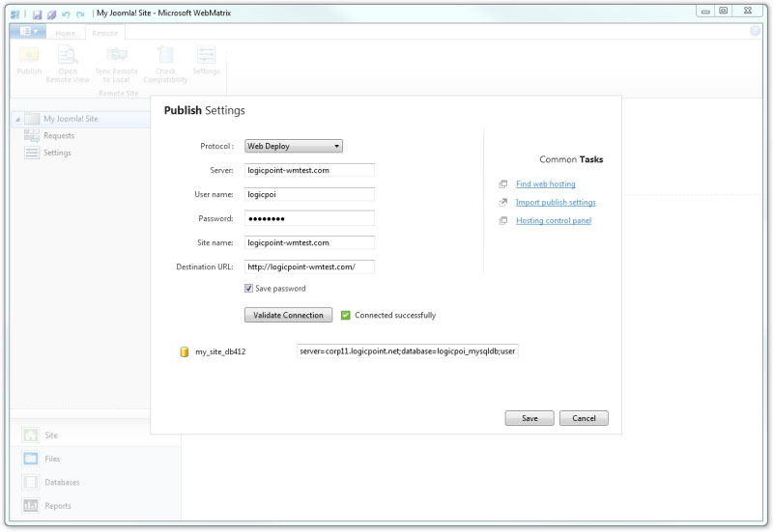Open the application menu dropdown button
This screenshot has width=773, height=532.
point(29,32)
